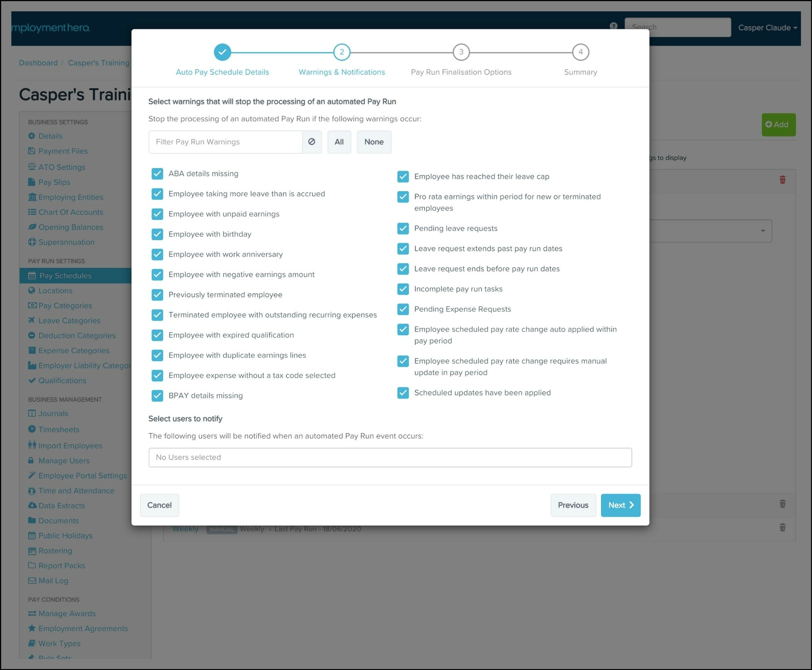Uncheck ABA details missing checkbox
Viewport: 812px width, 670px height.
(157, 174)
